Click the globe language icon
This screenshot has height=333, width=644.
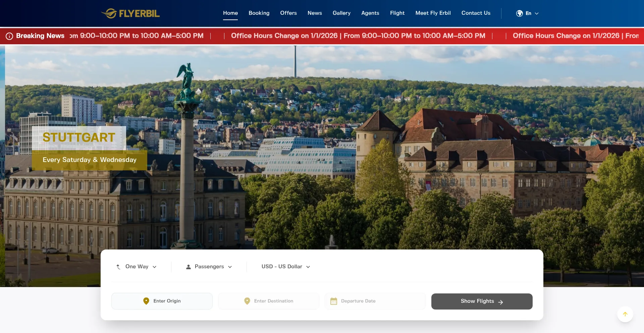tap(519, 13)
